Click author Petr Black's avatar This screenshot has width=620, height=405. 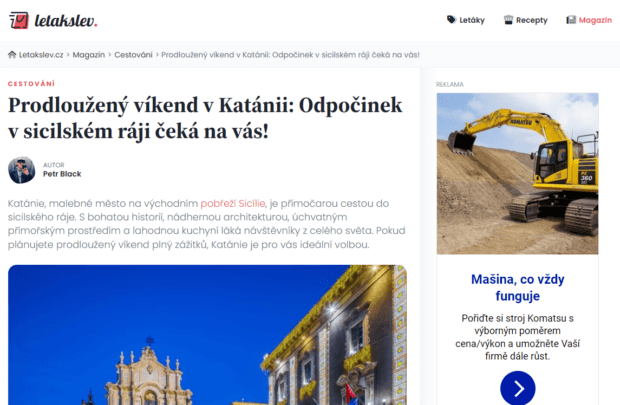[22, 170]
